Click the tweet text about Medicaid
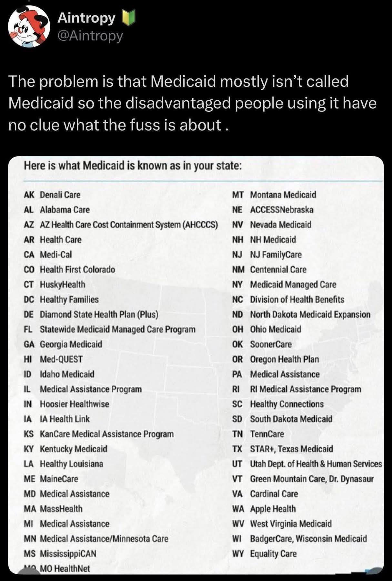The width and height of the screenshot is (392, 581). [192, 103]
